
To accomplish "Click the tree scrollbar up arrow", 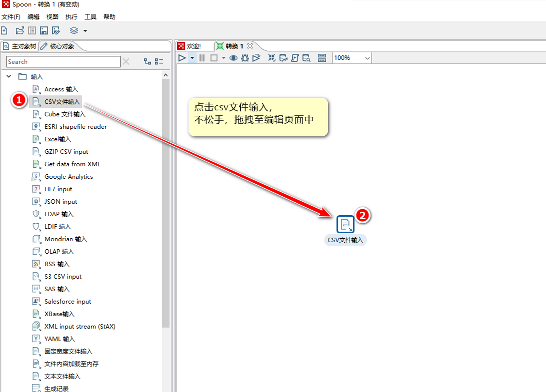I will [x=166, y=75].
